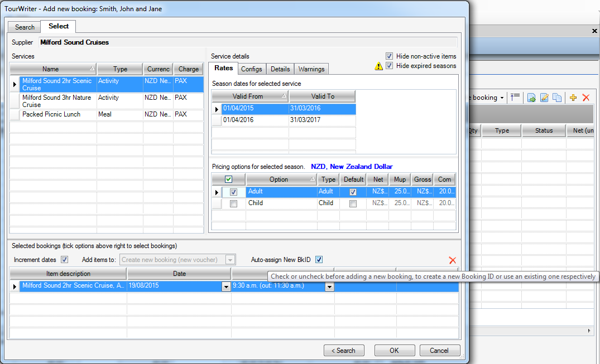The height and width of the screenshot is (364, 600).
Task: Uncheck Auto-assign New BkID
Action: (x=319, y=260)
